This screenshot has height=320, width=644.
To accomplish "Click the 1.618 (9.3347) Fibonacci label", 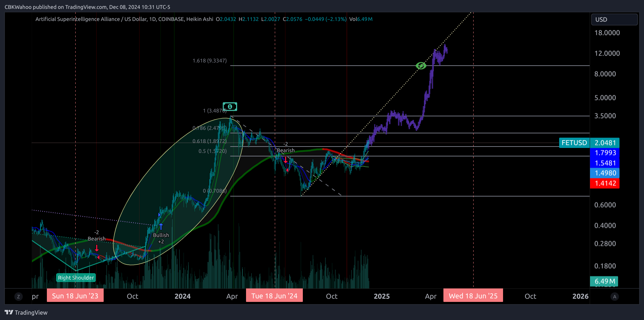I will pos(209,61).
